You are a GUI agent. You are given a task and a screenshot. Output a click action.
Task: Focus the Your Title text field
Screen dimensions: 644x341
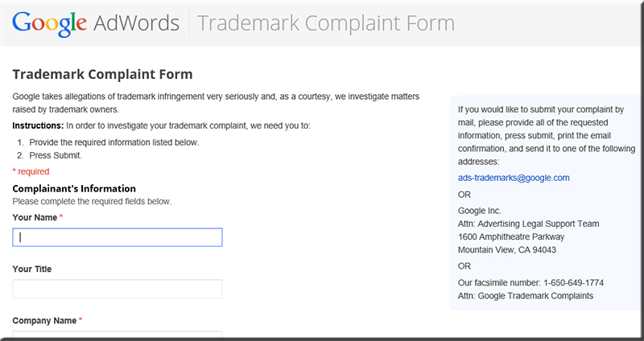tap(118, 289)
